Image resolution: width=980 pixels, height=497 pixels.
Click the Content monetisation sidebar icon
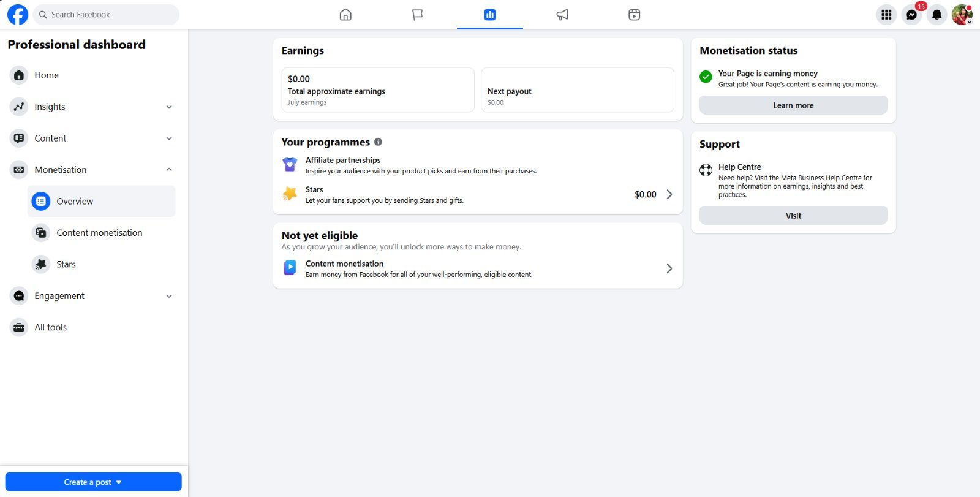tap(40, 233)
